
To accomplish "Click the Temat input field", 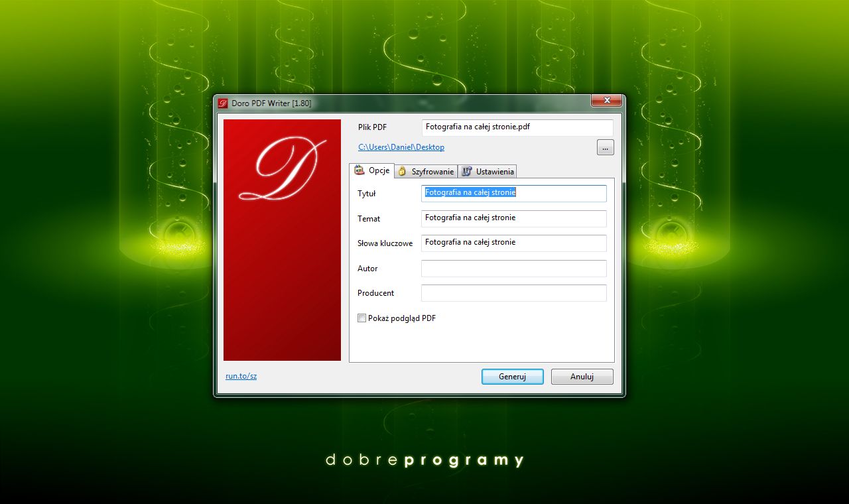I will coord(514,218).
